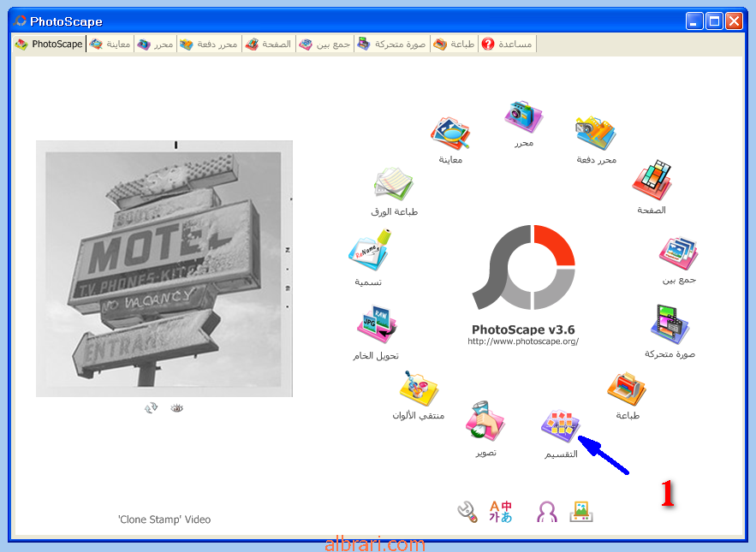Switch to the PhotoScape home tab
Image resolution: width=756 pixels, height=552 pixels.
pos(49,44)
